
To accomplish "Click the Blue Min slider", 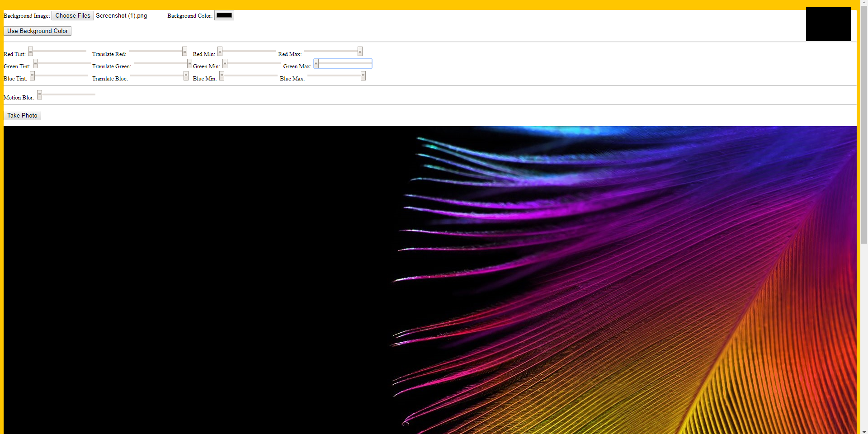I will click(x=248, y=76).
